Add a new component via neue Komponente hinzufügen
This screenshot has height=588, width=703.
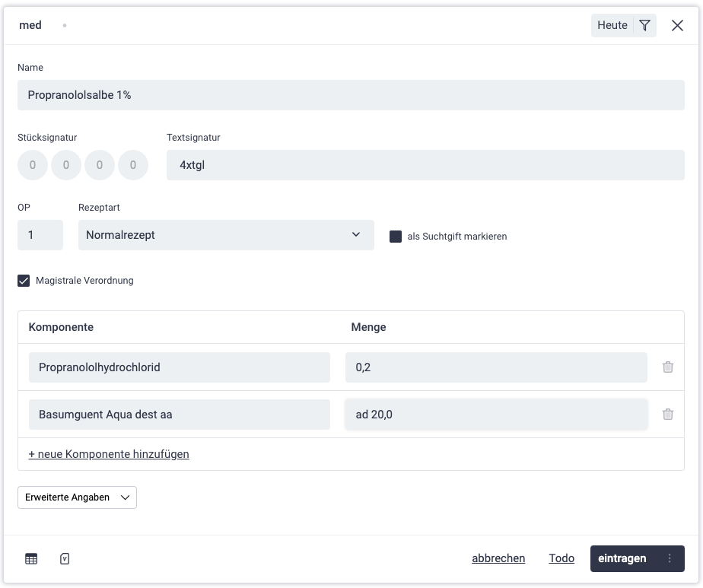coord(109,454)
